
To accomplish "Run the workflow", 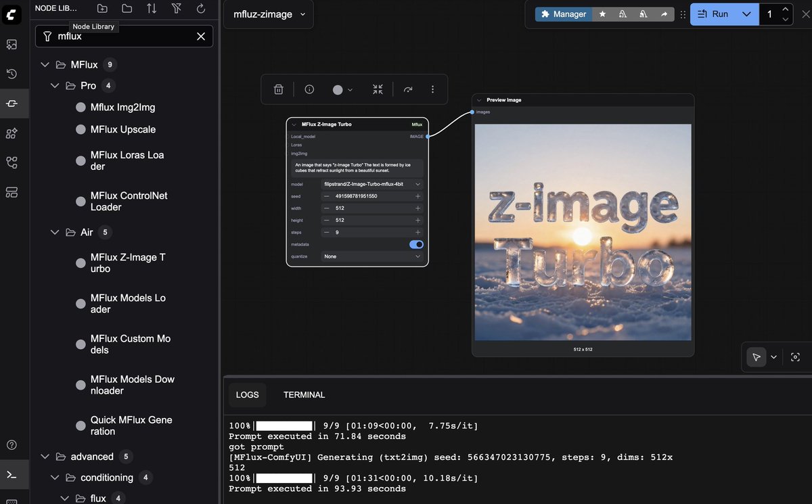I will click(713, 14).
